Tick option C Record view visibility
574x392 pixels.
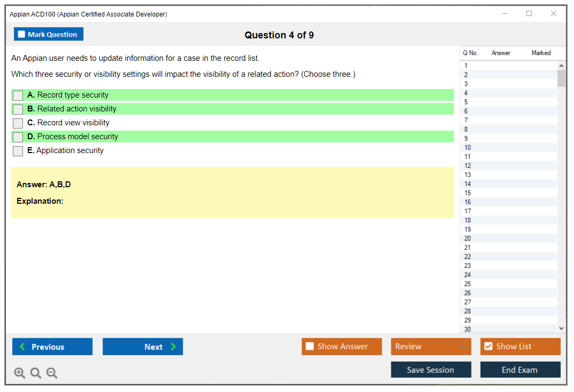click(18, 123)
